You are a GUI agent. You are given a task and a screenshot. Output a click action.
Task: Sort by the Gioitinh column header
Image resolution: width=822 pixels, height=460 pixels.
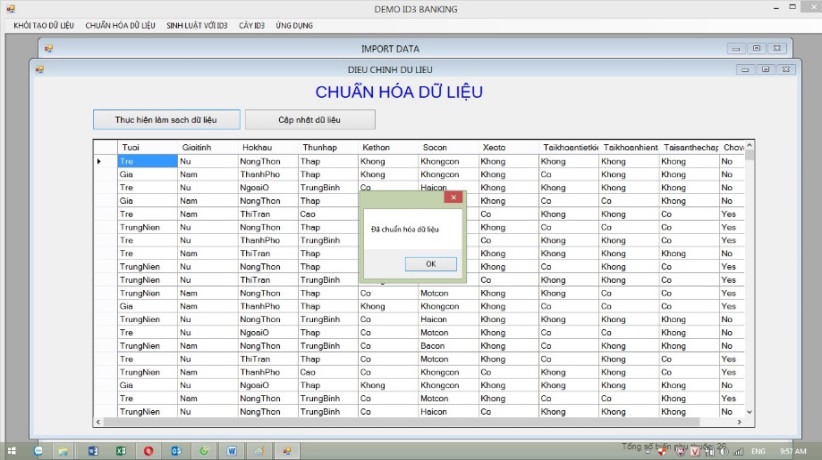[x=208, y=147]
